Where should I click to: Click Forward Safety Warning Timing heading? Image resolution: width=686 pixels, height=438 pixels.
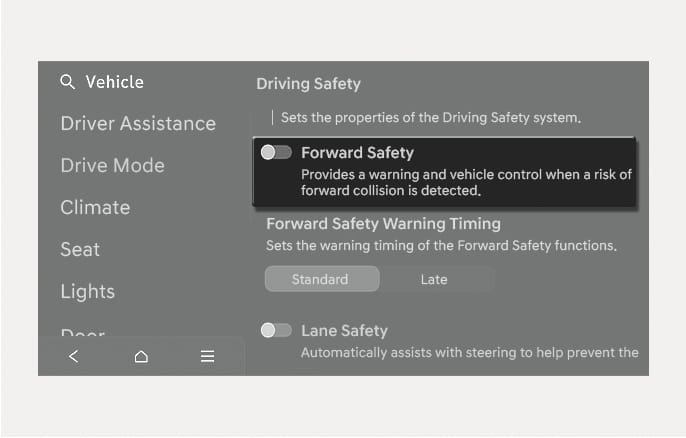tap(383, 224)
